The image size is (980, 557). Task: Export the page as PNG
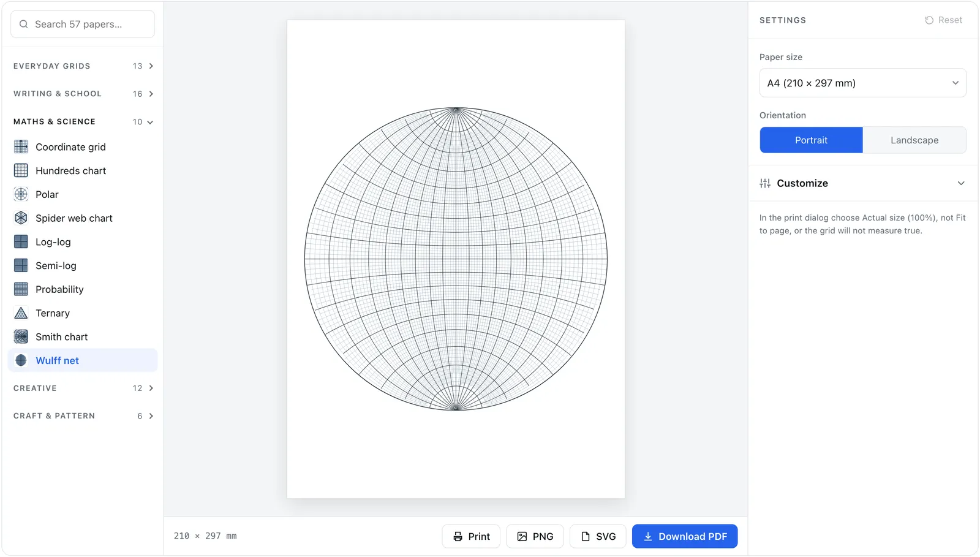535,537
